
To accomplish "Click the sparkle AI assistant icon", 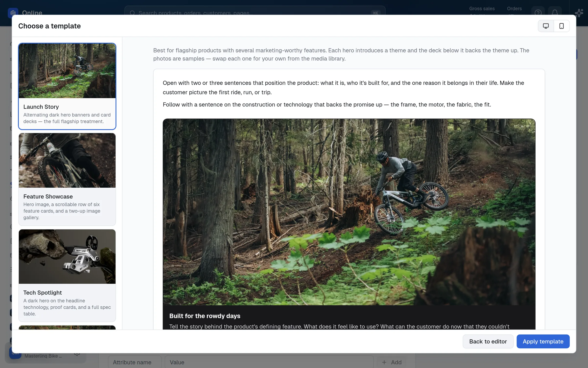I will pos(579,13).
